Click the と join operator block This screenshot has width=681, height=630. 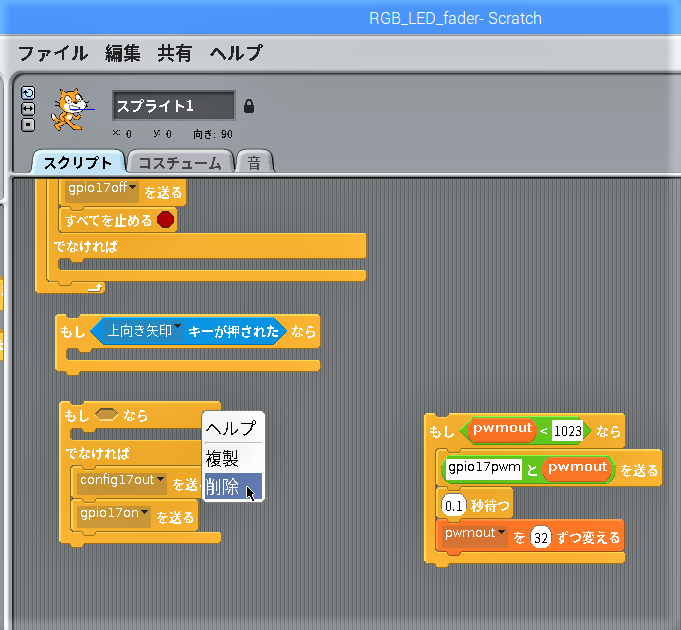[532, 469]
